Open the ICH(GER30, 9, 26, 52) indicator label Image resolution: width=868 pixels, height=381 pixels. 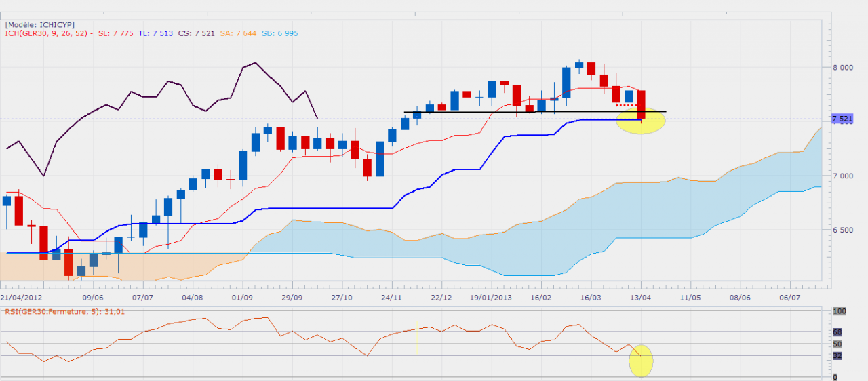(x=49, y=33)
